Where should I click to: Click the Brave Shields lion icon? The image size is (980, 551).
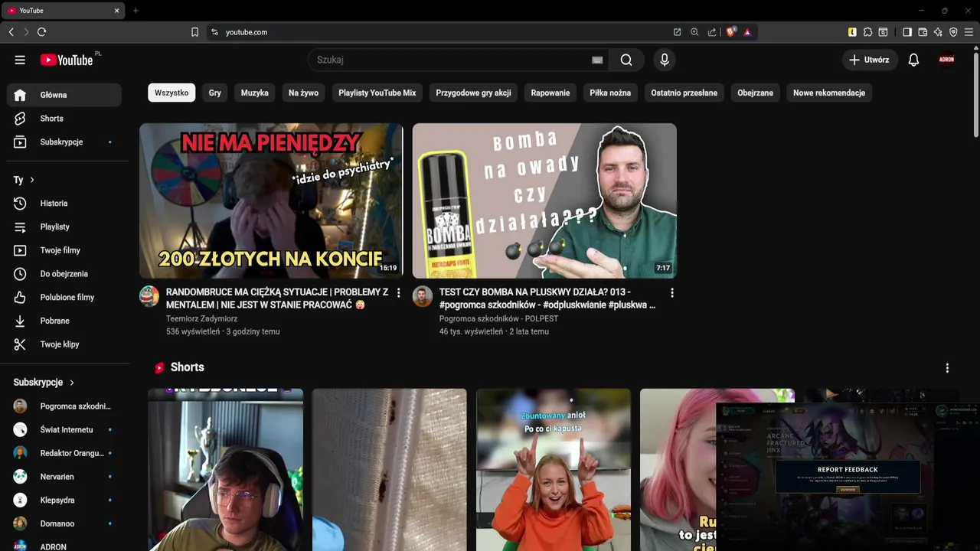click(x=730, y=32)
